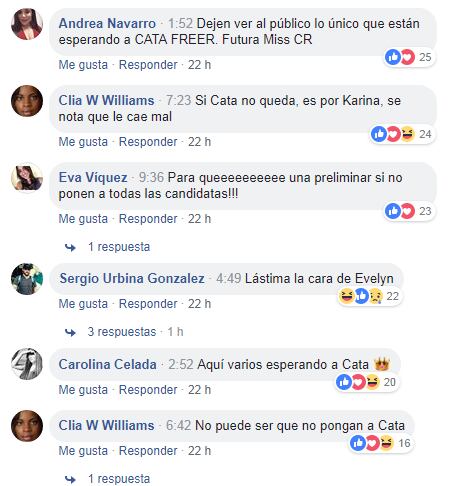Expand 1 respuesta under the last comment
Image resolution: width=469 pixels, height=486 pixels.
coord(119,479)
